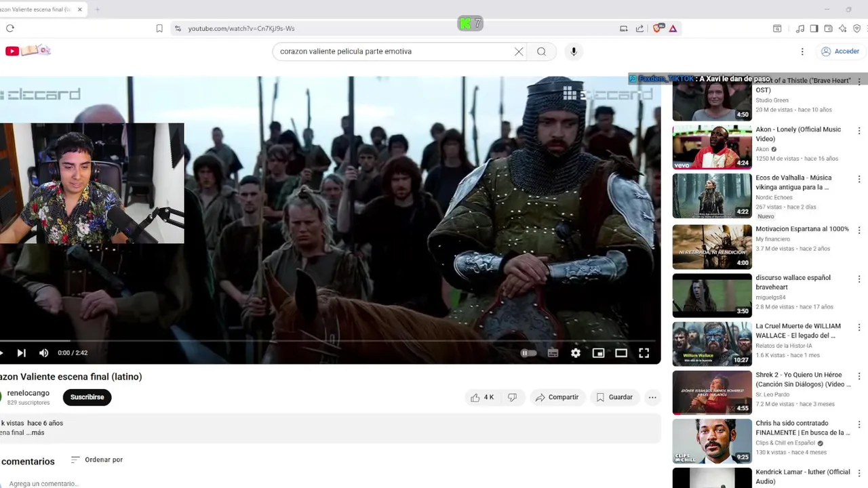Click the 'Nordic Echoes' channel name
The width and height of the screenshot is (868, 488).
(x=774, y=198)
